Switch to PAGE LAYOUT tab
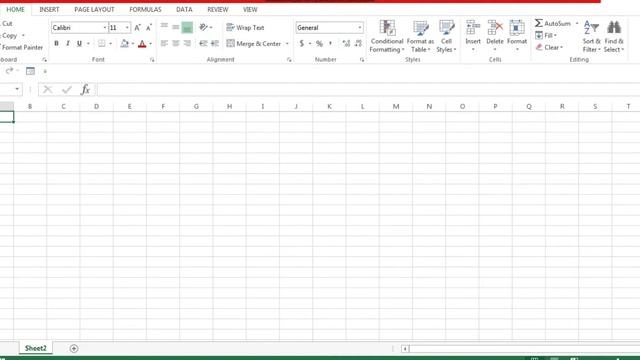The image size is (640, 360). (x=94, y=9)
